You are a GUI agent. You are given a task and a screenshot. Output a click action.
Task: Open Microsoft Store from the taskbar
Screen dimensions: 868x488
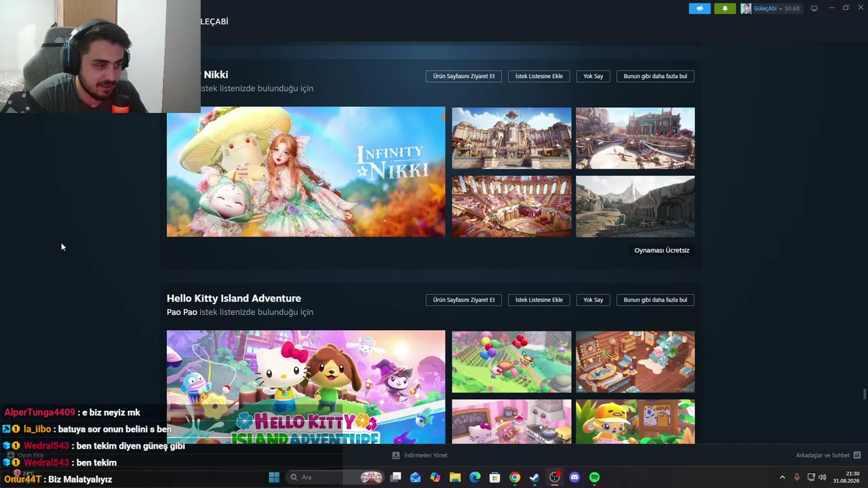(x=495, y=477)
